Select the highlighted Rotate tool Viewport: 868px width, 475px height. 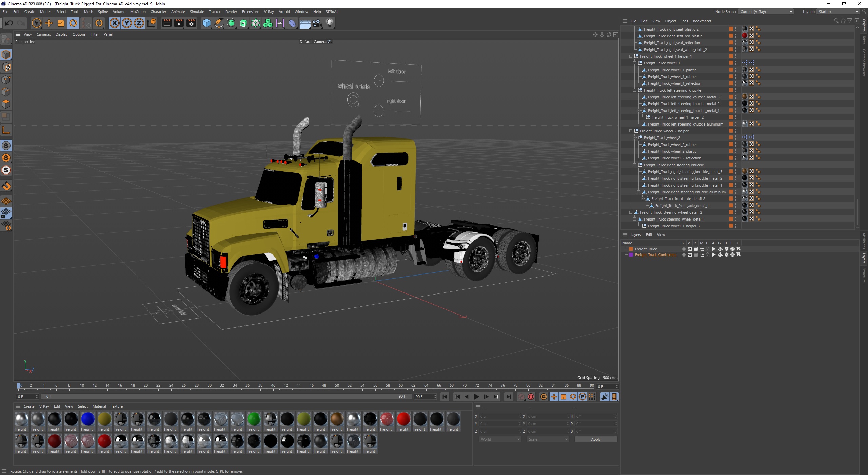[x=73, y=23]
